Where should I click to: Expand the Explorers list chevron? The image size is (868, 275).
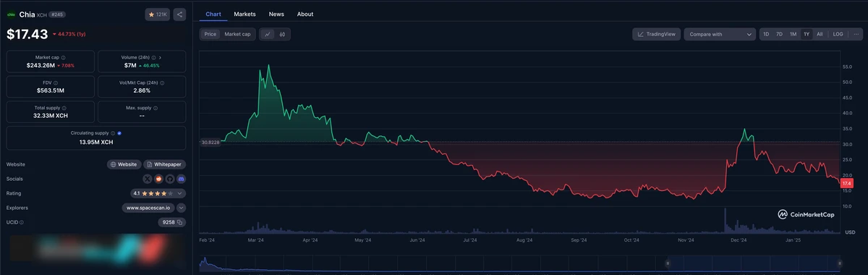coord(181,208)
